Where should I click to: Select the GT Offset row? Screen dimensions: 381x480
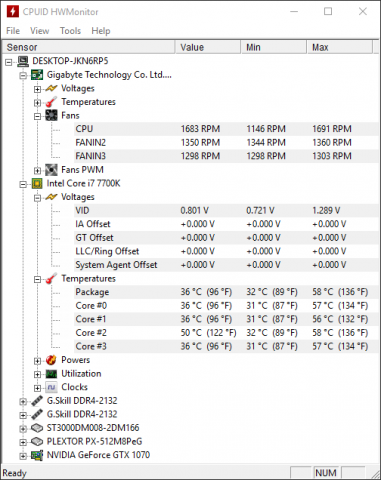pos(226,238)
